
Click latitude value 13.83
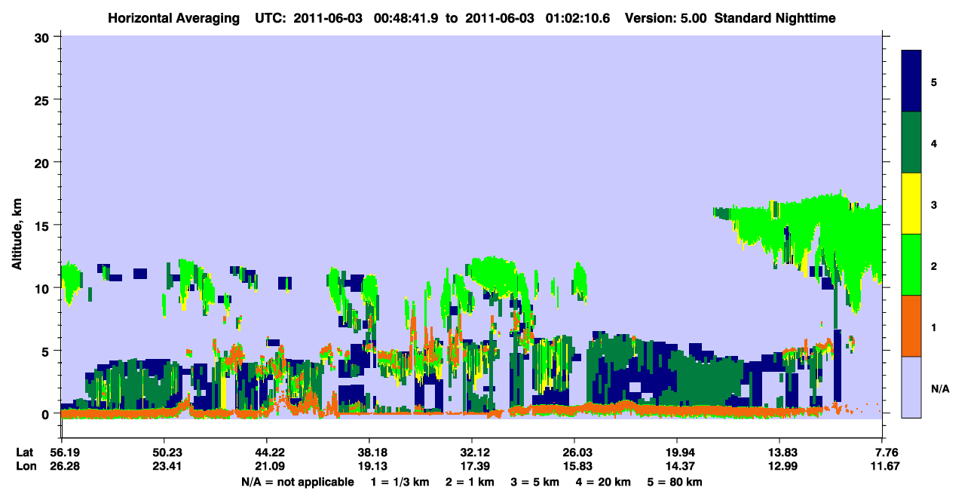pos(779,452)
